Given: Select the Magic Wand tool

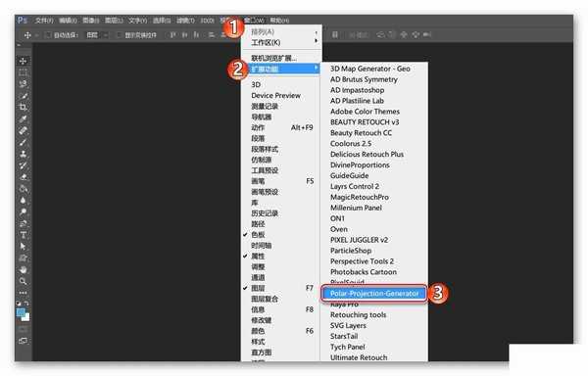Looking at the screenshot, I should coord(23,96).
